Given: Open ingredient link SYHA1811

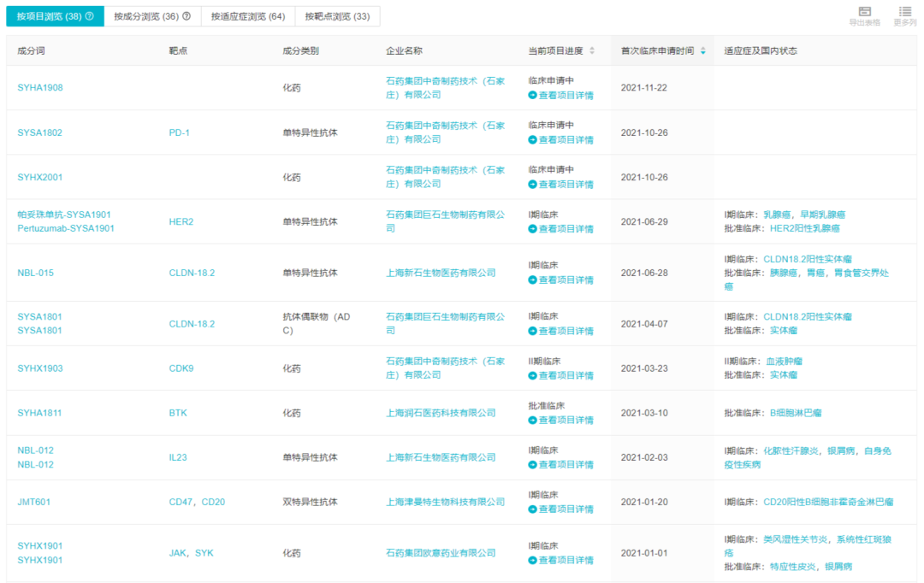Looking at the screenshot, I should 38,414.
